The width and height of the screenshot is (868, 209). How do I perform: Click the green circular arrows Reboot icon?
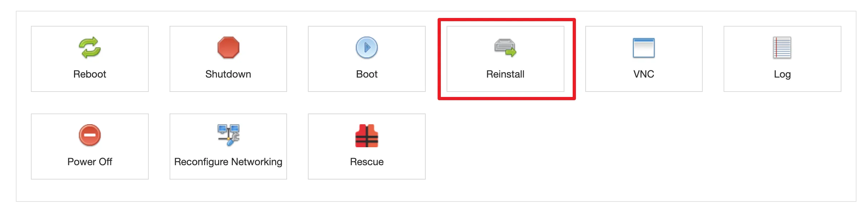click(x=89, y=48)
